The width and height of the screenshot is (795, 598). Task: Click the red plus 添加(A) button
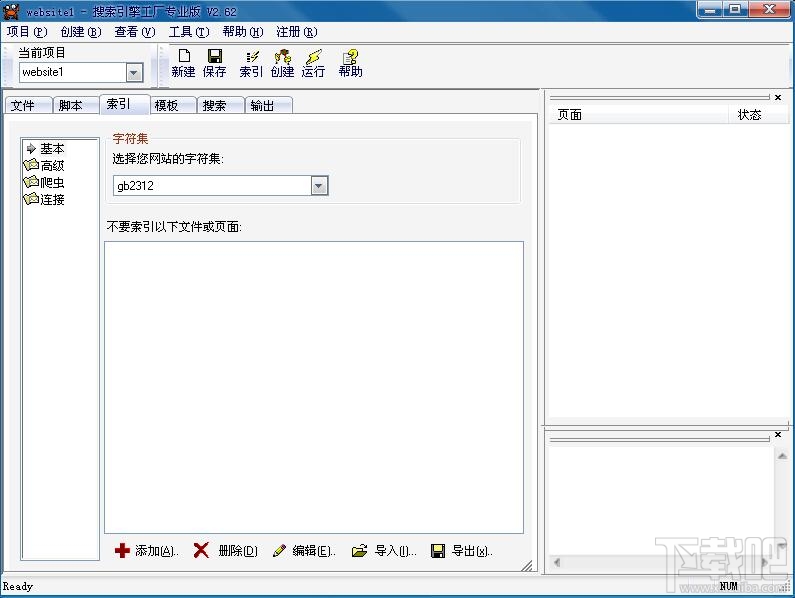pyautogui.click(x=147, y=551)
